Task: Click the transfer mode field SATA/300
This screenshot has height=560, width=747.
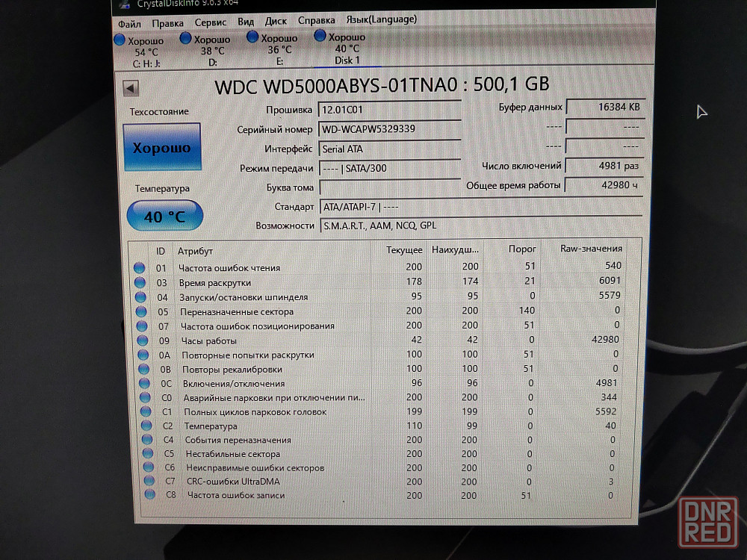Action: point(390,168)
